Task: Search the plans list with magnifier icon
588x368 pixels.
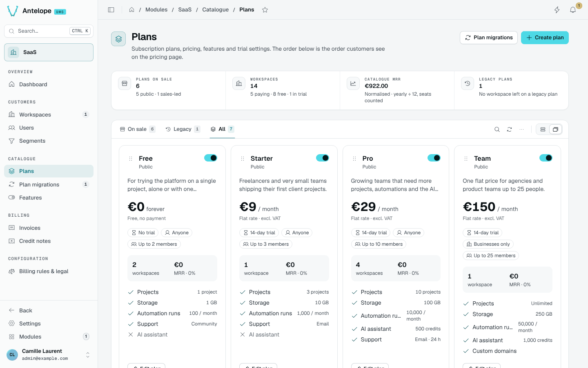Action: (497, 129)
